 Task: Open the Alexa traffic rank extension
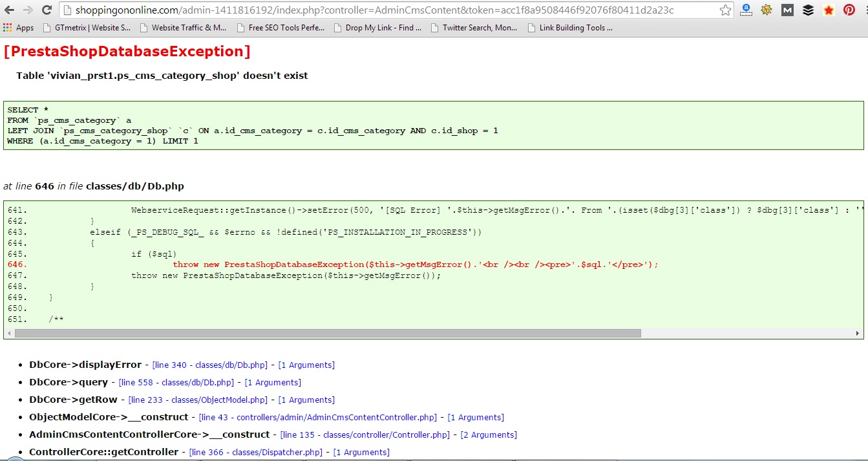(746, 10)
